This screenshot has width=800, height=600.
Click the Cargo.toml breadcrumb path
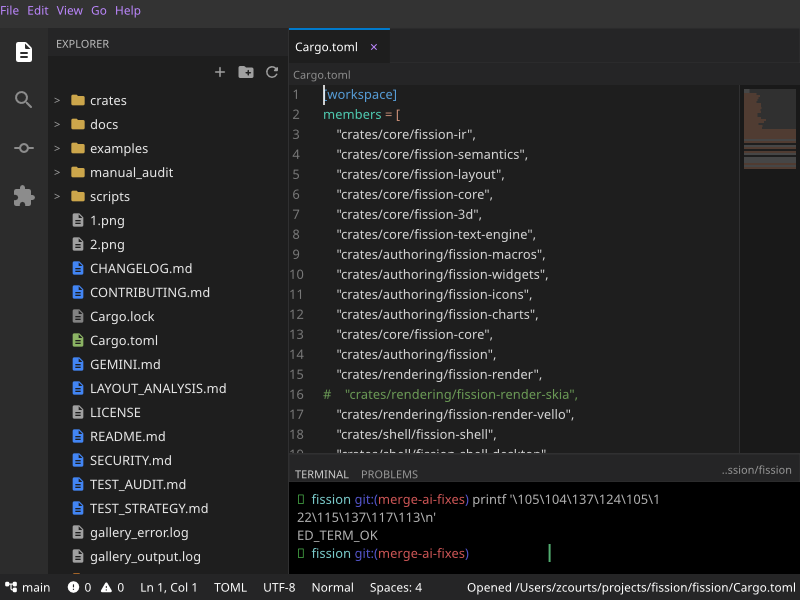(x=322, y=75)
